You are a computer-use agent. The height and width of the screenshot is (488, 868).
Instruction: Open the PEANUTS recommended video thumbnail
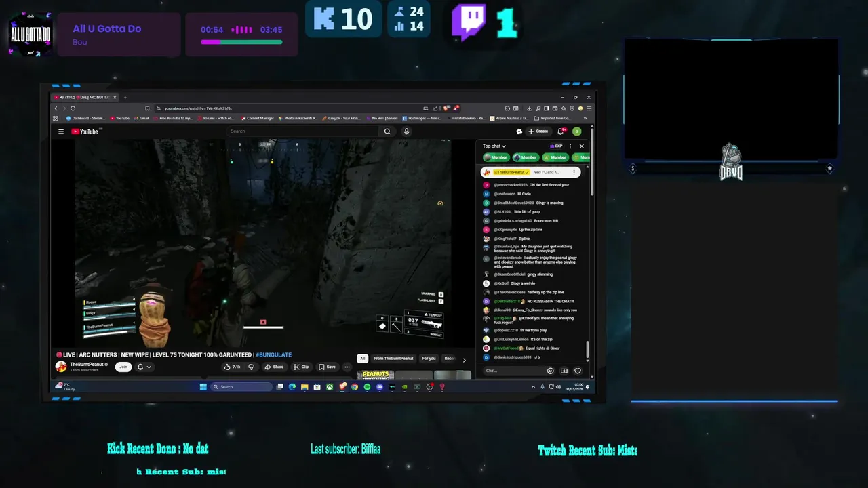pyautogui.click(x=376, y=375)
